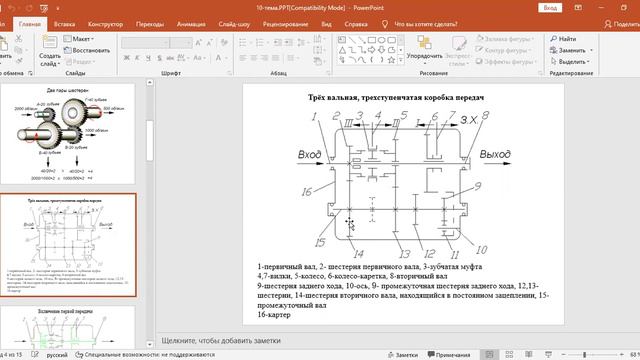This screenshot has width=640, height=360.
Task: Click the numbered list icon
Action: click(260, 43)
